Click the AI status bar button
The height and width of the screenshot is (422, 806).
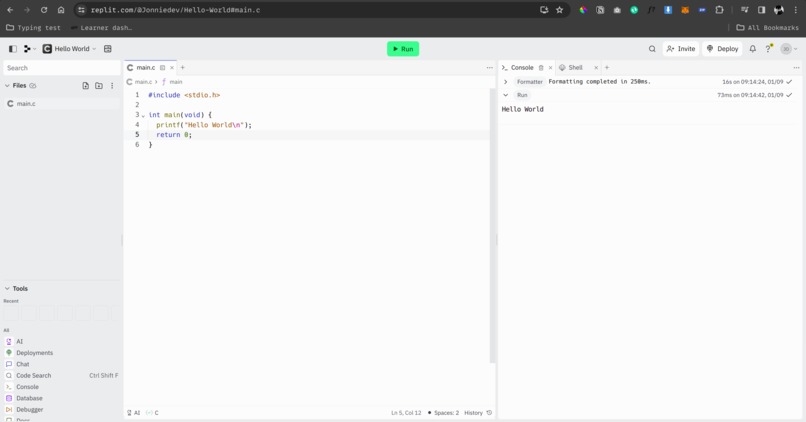tap(134, 413)
